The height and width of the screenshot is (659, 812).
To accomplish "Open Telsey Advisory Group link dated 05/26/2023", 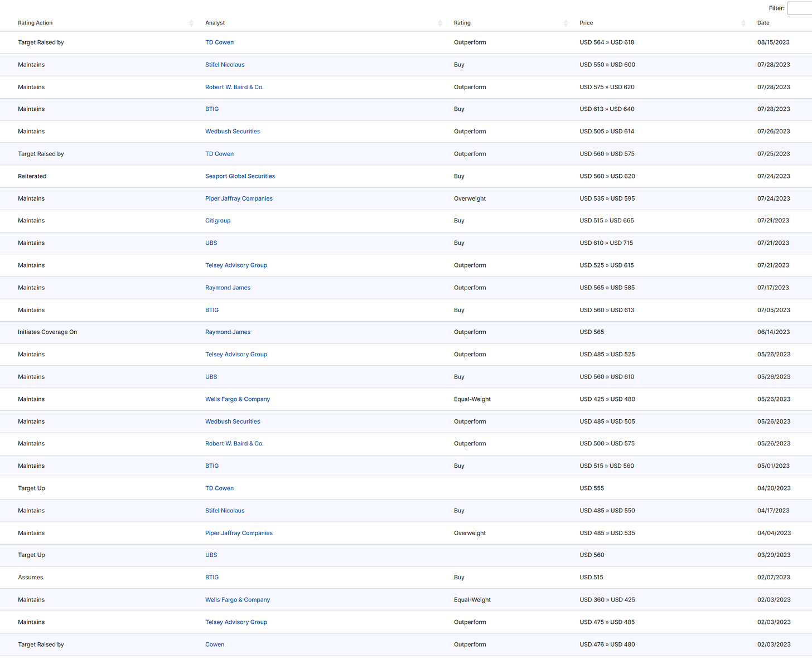I will (236, 355).
